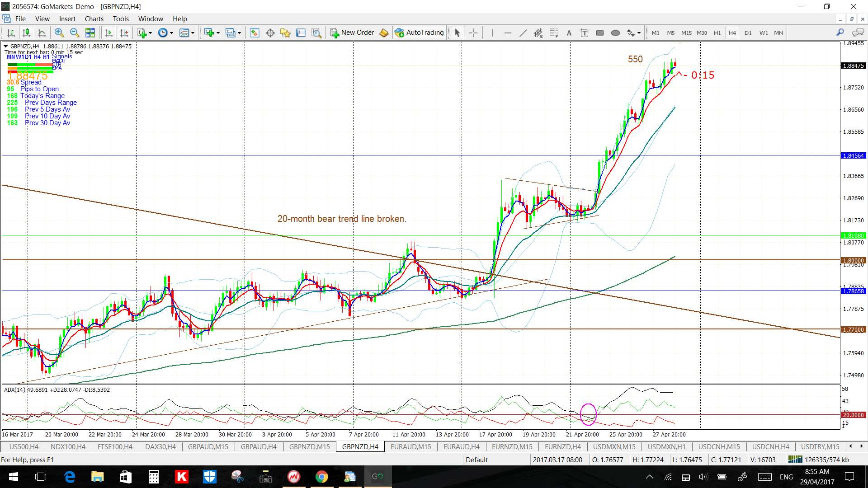Switch to the USDMXN,H1 chart tab

pos(666,446)
